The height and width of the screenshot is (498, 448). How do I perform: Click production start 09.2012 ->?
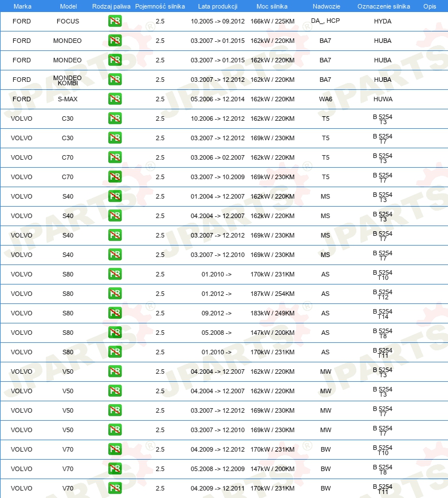(216, 313)
